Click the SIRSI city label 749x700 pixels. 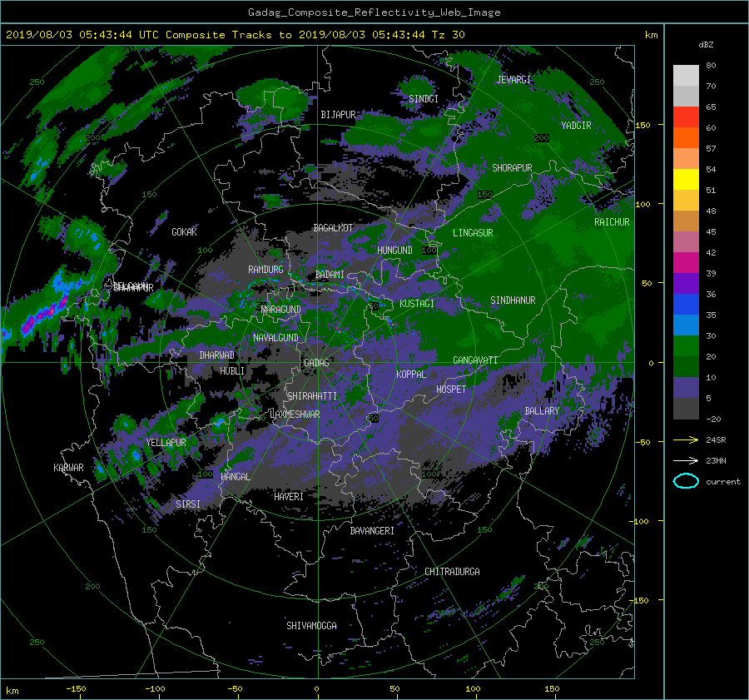188,504
